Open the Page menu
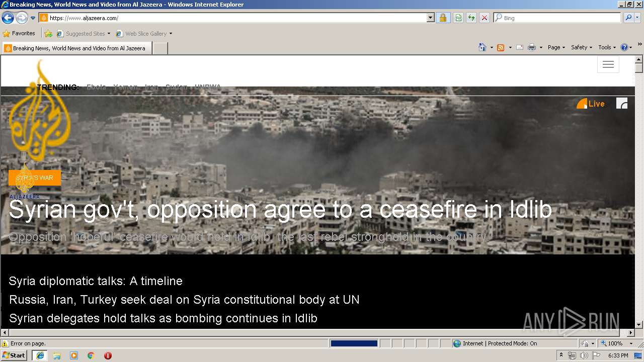 click(556, 47)
